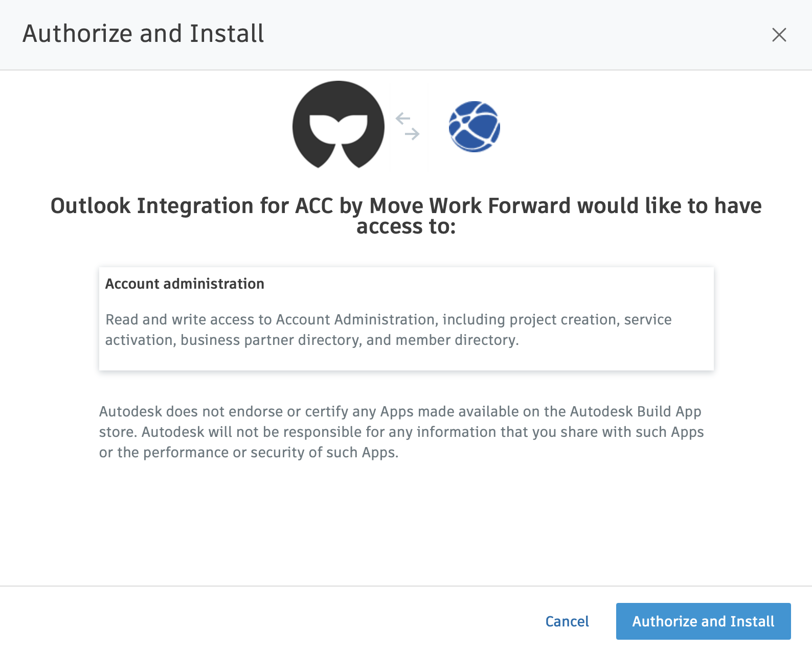Click the right-pointing gray arrow between logos
The width and height of the screenshot is (812, 653).
coord(412,134)
